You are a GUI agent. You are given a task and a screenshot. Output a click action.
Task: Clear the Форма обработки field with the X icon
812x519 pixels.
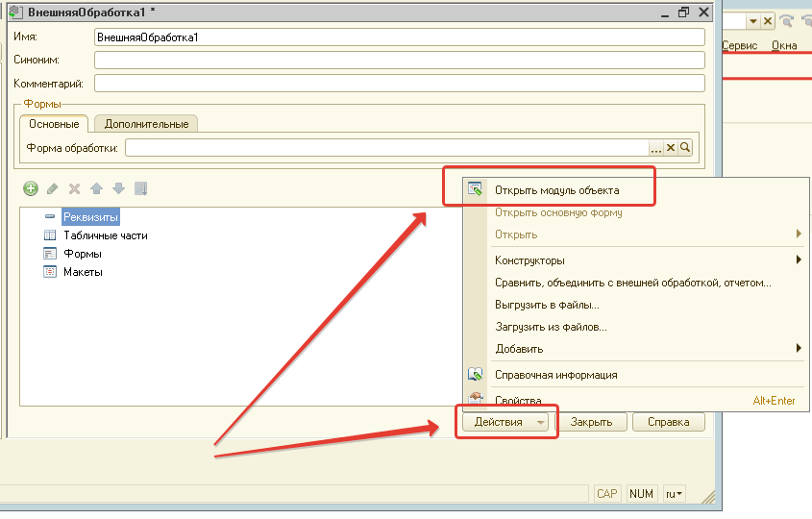point(672,148)
